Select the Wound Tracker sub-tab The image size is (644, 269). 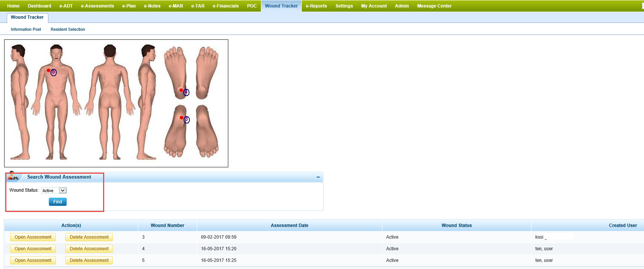click(27, 17)
